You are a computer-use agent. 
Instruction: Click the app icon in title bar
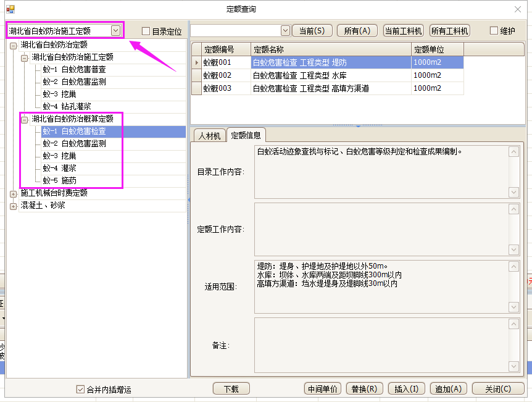(x=10, y=9)
